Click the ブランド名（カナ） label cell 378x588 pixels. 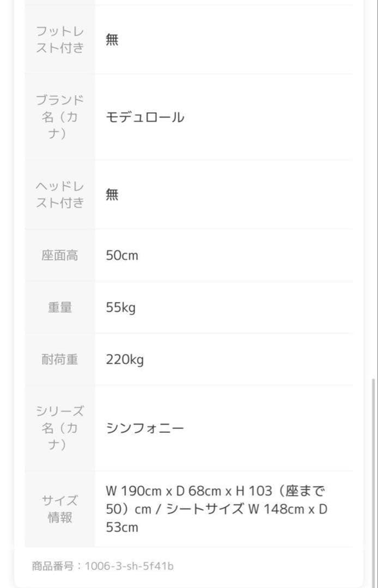tap(60, 117)
